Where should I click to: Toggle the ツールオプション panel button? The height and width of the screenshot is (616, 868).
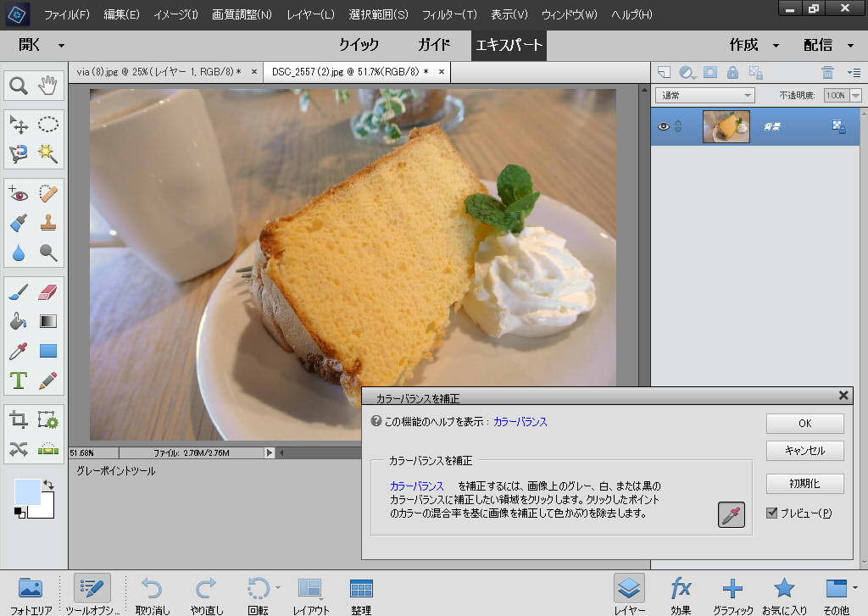tap(92, 595)
